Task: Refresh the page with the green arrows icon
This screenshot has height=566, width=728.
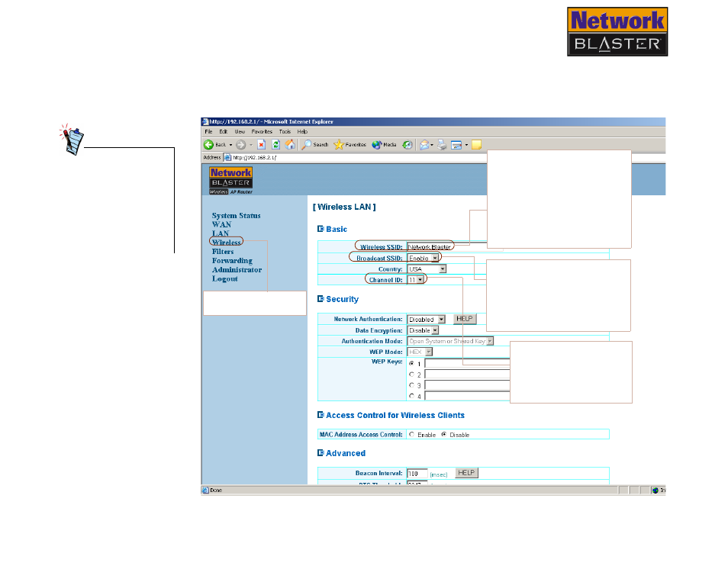Action: [x=275, y=145]
